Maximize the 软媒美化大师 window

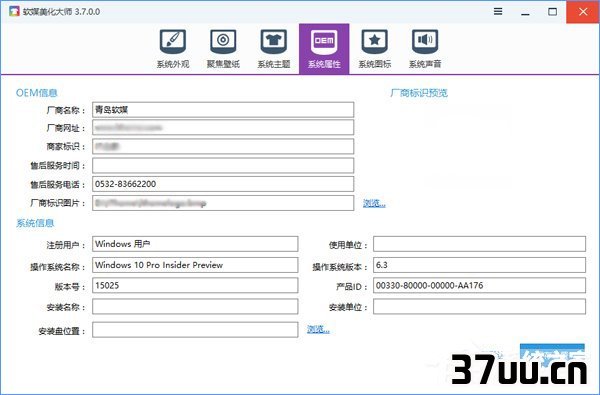(553, 12)
